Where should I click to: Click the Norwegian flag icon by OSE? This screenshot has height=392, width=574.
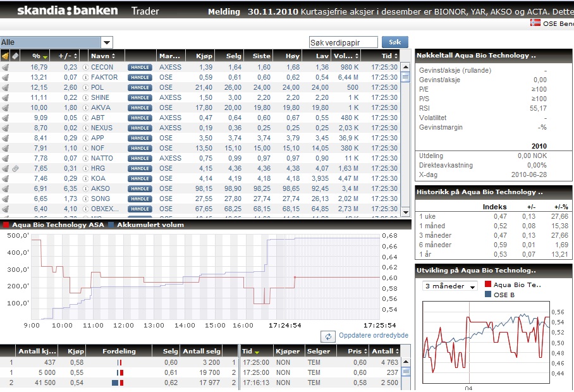pos(535,23)
